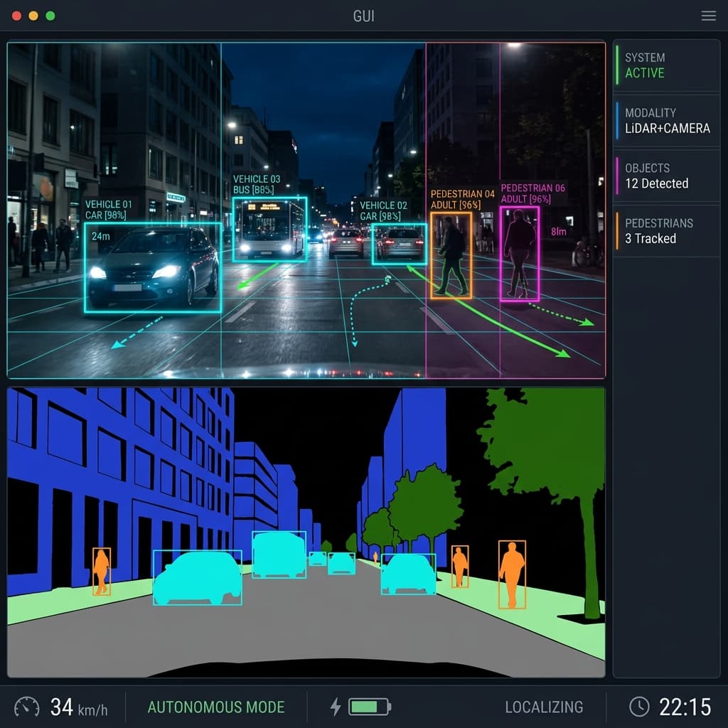The width and height of the screenshot is (728, 728).
Task: Select the PEDESTRIANS 3 Tracked card
Action: 667,231
